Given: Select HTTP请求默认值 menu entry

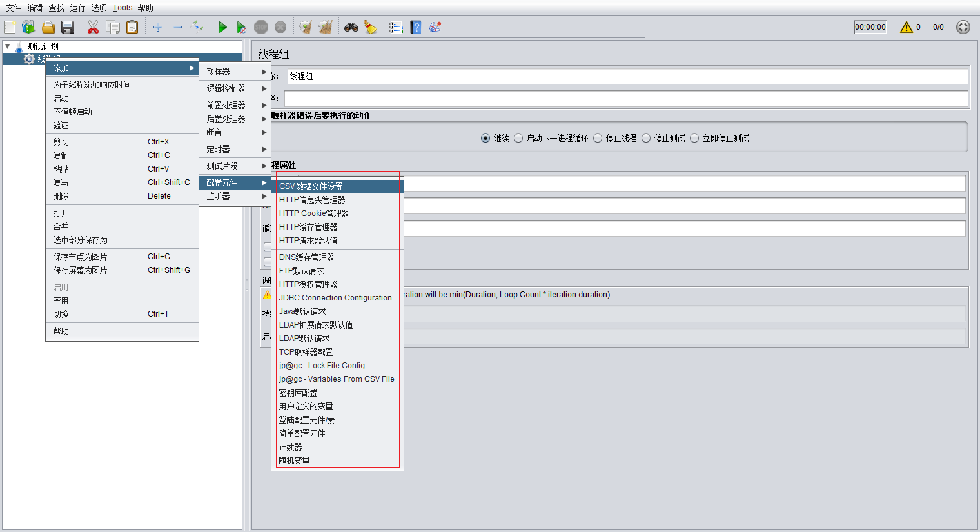Looking at the screenshot, I should click(x=337, y=241).
